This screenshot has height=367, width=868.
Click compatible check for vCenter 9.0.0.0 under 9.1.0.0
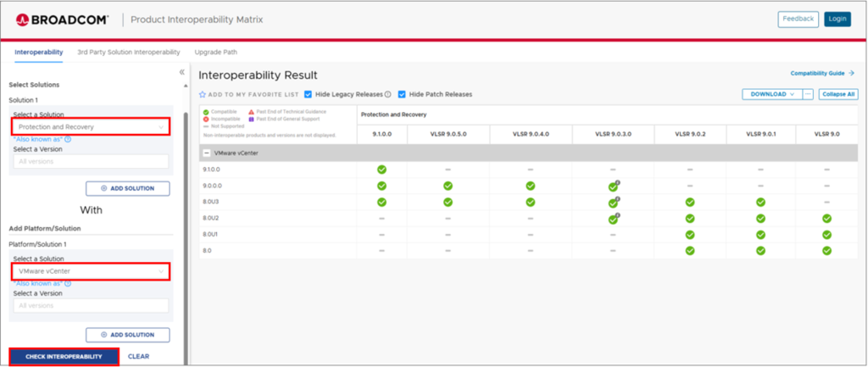pos(381,186)
